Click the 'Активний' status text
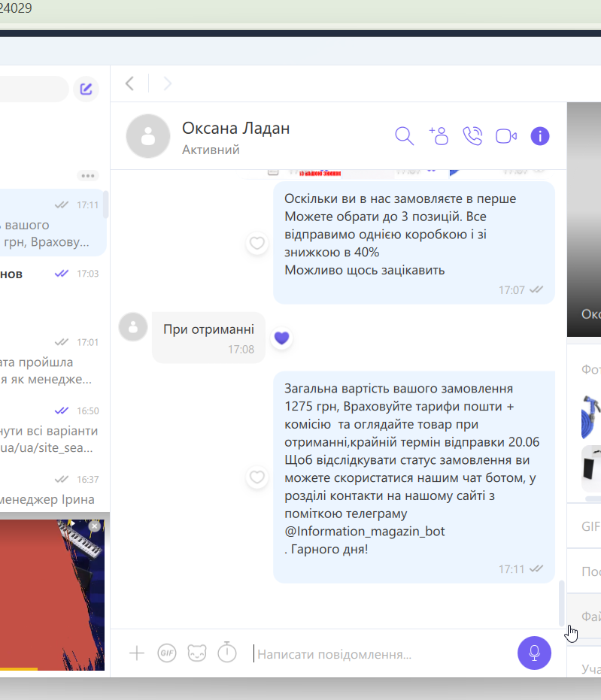Screen dimensions: 601x700 click(x=211, y=150)
